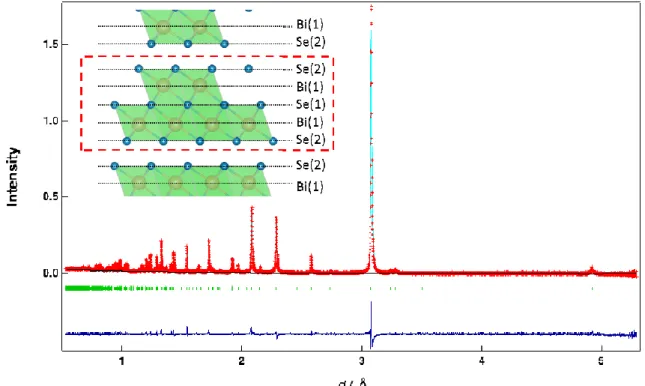Viewport: 645px width, 386px height.
Task: Click the green reflection tick marker near d = 3.5
Action: point(422,288)
